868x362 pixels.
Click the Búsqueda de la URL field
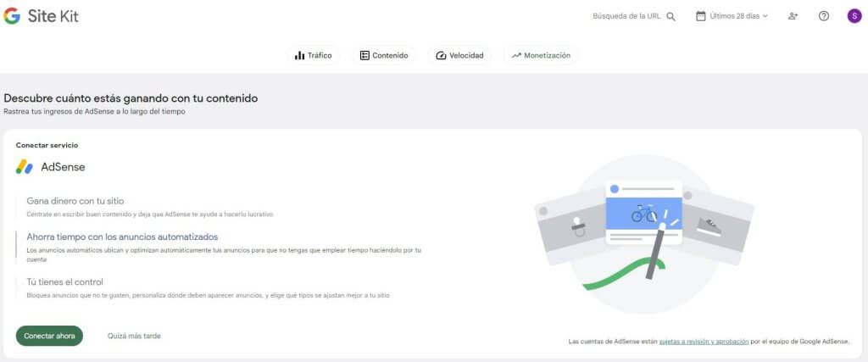(626, 16)
